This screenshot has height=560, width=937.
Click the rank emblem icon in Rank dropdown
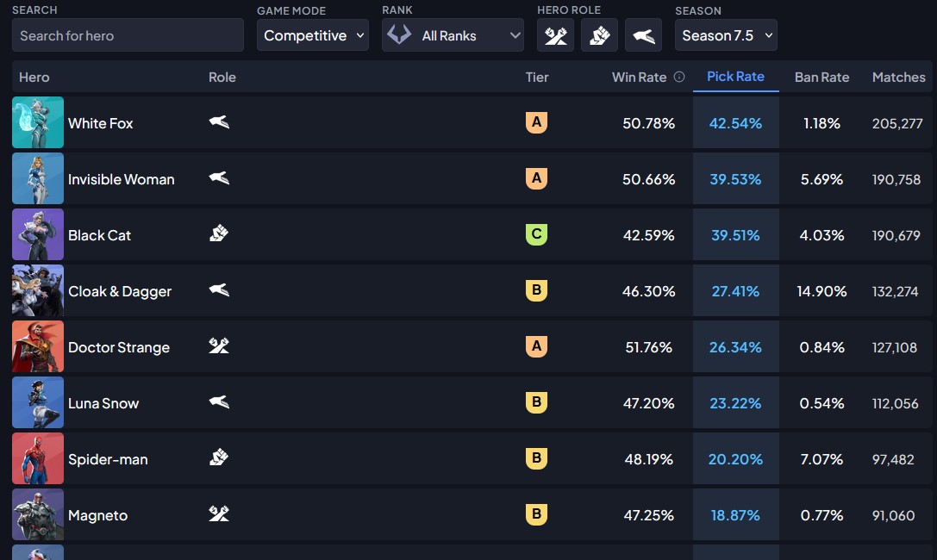point(398,34)
